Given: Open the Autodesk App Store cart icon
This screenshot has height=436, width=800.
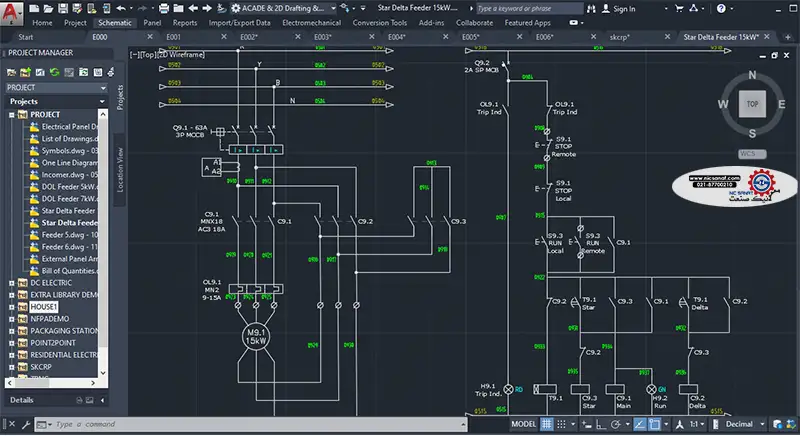Looking at the screenshot, I should pos(679,8).
